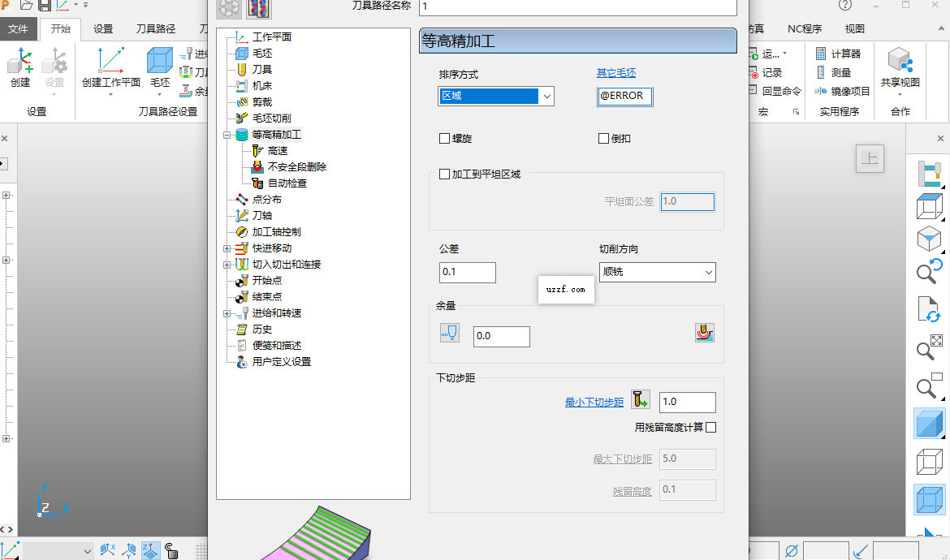Click the 其它毛坯 link
The width and height of the screenshot is (950, 560).
point(615,73)
